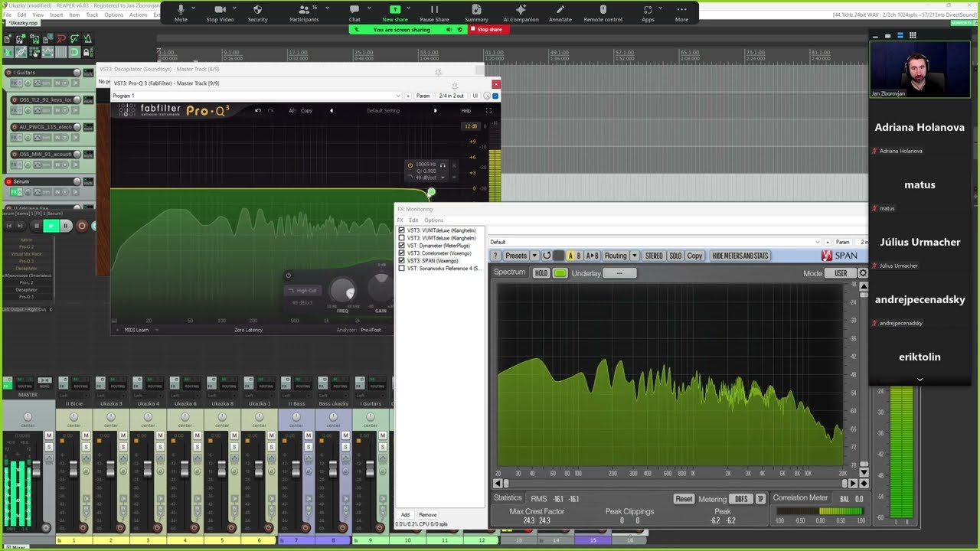Open the Edit menu in FX Monitoring window
The width and height of the screenshot is (980, 551).
coord(413,220)
